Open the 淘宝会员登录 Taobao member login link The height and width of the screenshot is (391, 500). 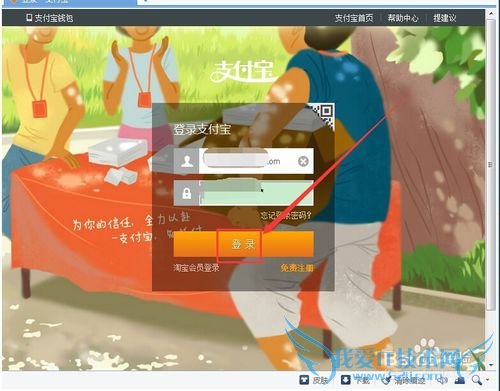point(196,268)
